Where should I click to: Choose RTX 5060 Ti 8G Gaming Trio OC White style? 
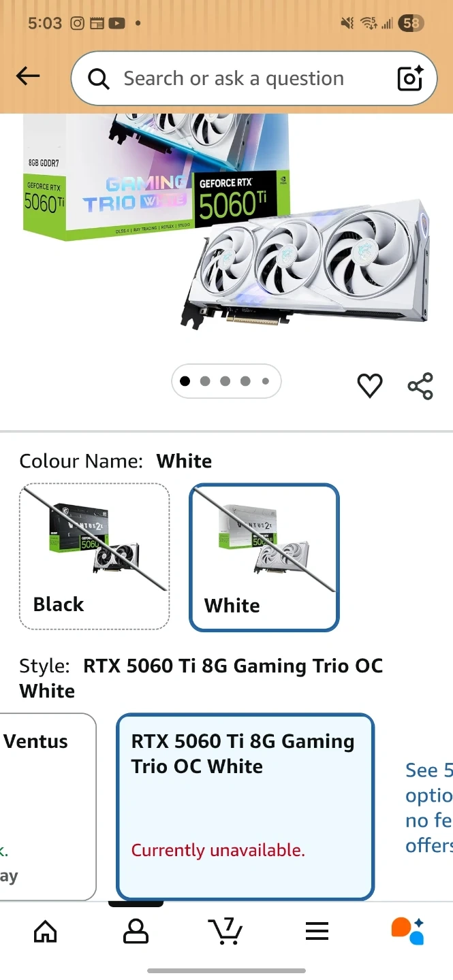click(x=245, y=806)
